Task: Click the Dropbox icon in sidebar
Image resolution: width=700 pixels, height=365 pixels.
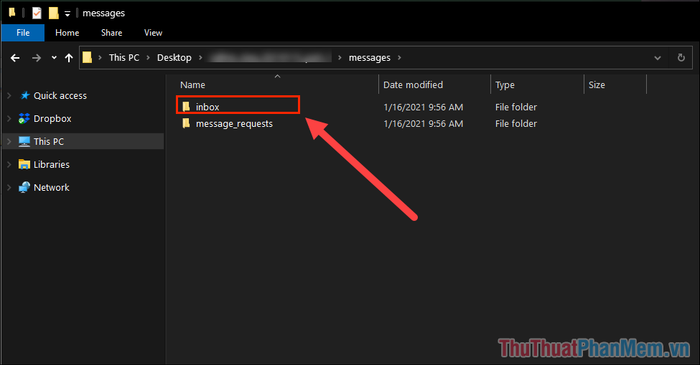Action: click(x=24, y=119)
